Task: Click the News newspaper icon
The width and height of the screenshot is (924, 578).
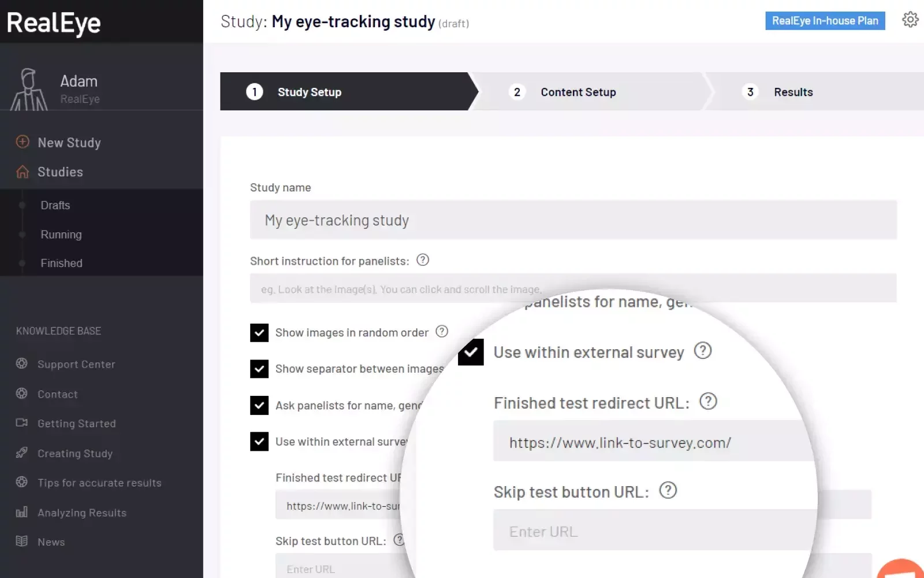Action: (x=22, y=542)
